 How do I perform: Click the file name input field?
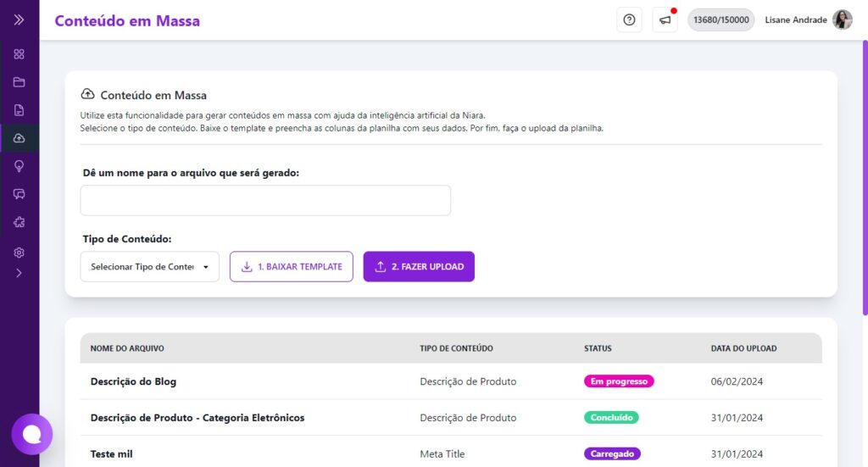[265, 201]
